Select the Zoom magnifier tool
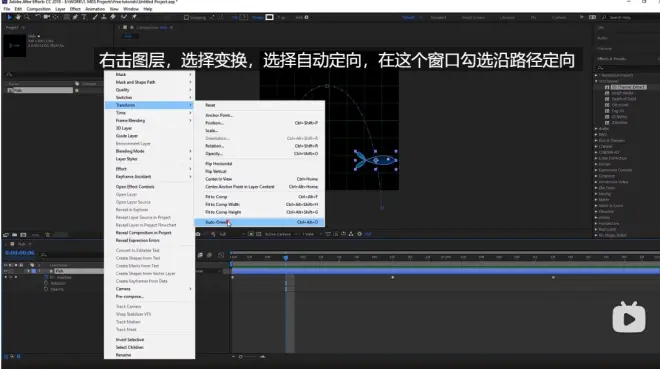Image resolution: width=660 pixels, height=369 pixels. pyautogui.click(x=27, y=17)
